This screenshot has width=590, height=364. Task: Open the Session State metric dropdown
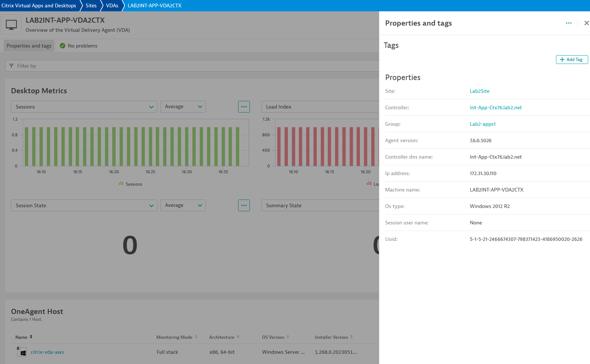[x=84, y=205]
